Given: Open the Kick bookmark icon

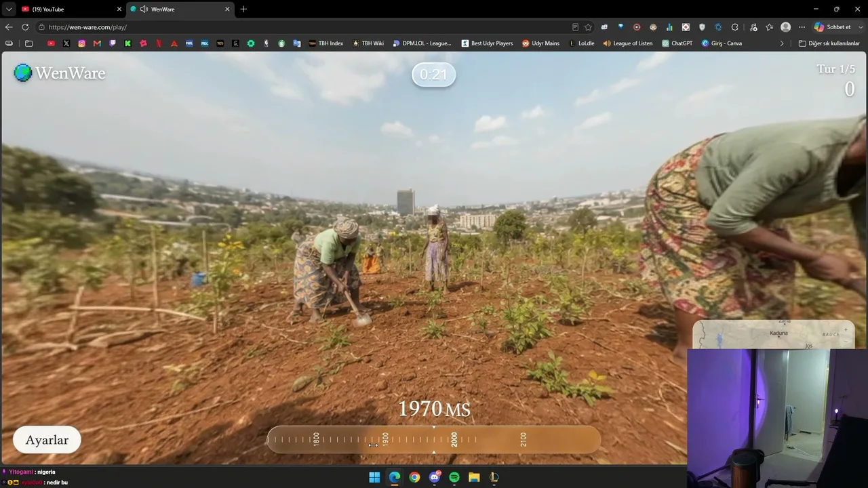Looking at the screenshot, I should [x=127, y=43].
